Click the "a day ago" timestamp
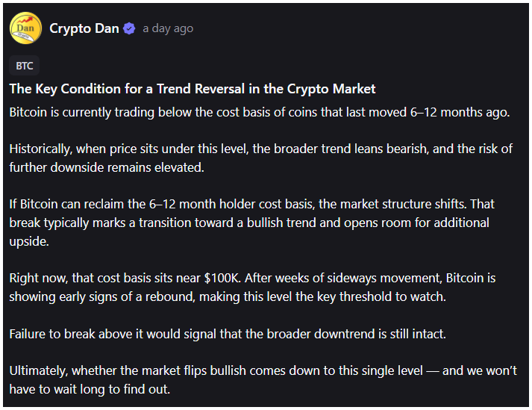 [168, 28]
